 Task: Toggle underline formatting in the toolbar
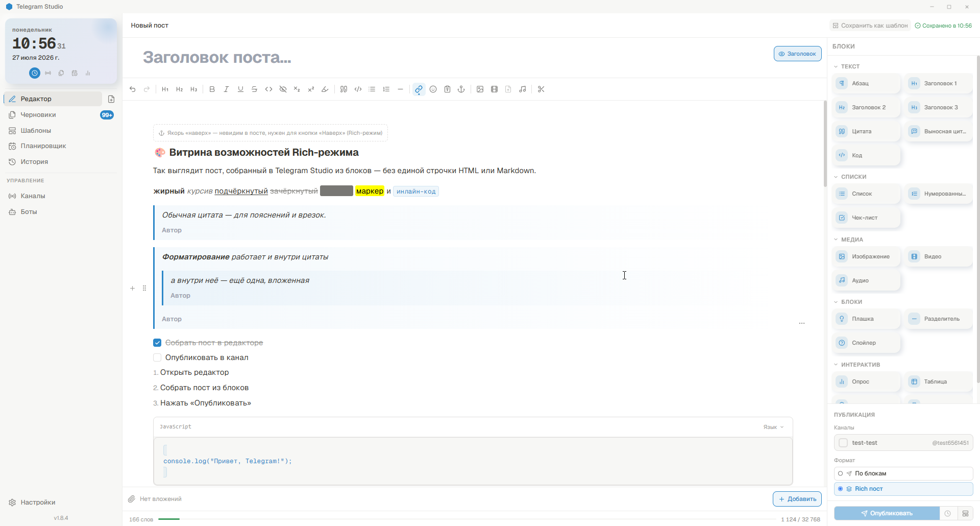[x=241, y=89]
